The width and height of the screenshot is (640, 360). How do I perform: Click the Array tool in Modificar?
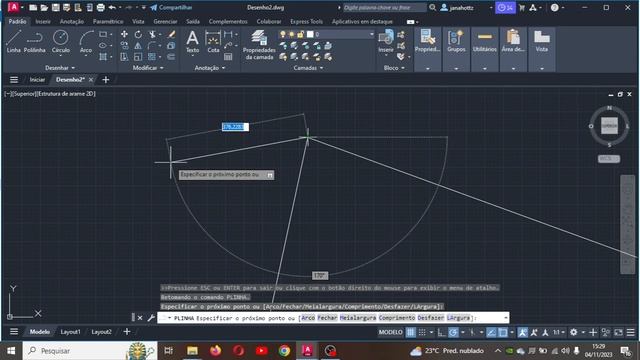pyautogui.click(x=152, y=57)
